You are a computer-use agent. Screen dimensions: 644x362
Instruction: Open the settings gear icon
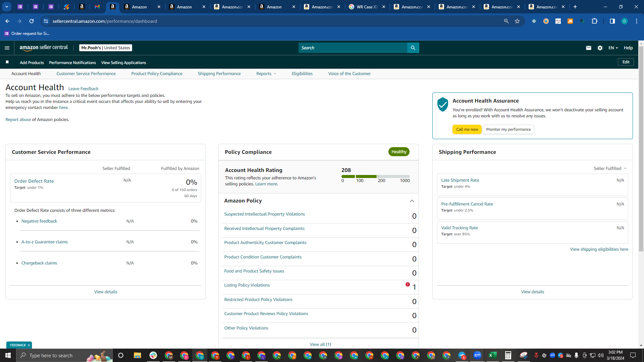tap(600, 48)
